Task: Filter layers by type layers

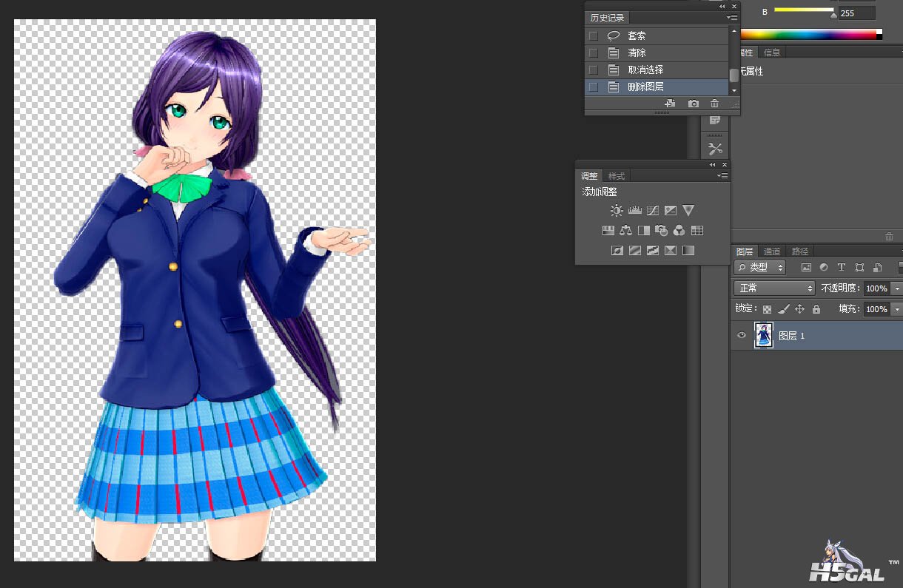Action: (x=842, y=268)
